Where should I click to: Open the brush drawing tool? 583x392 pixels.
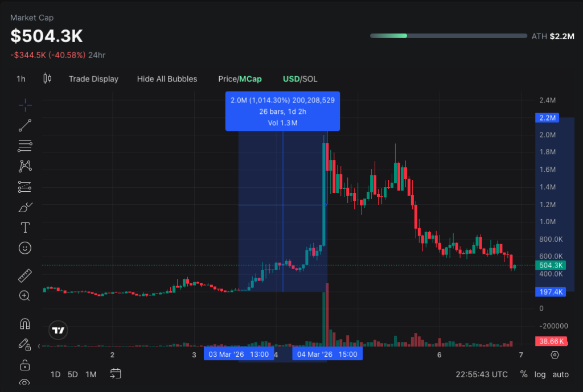pos(25,207)
